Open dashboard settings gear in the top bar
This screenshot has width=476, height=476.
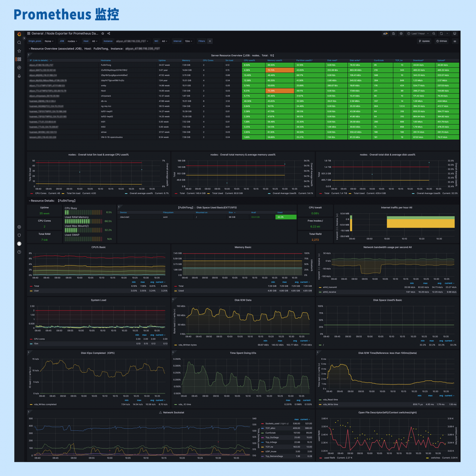click(401, 34)
